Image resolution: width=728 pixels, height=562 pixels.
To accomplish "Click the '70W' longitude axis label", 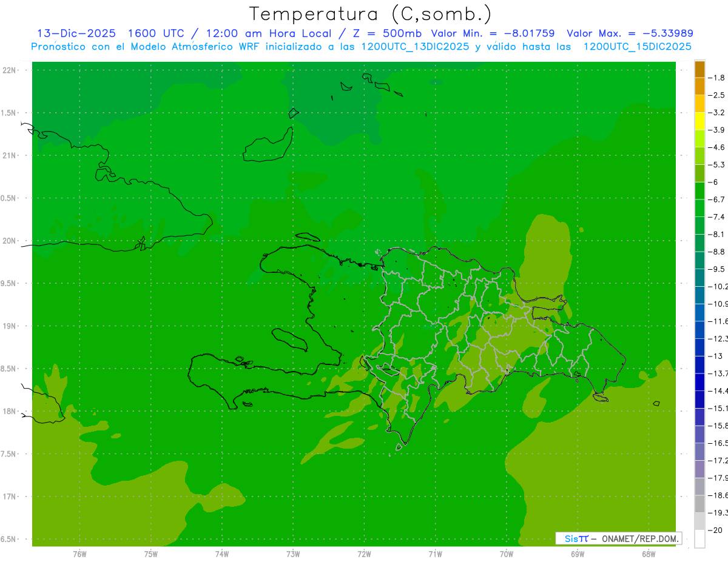I will coord(507,554).
